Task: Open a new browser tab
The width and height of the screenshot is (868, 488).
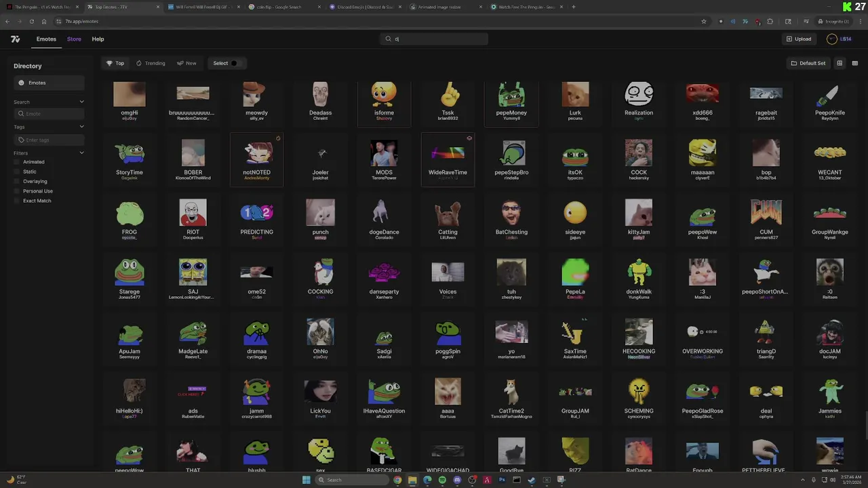Action: pyautogui.click(x=574, y=7)
